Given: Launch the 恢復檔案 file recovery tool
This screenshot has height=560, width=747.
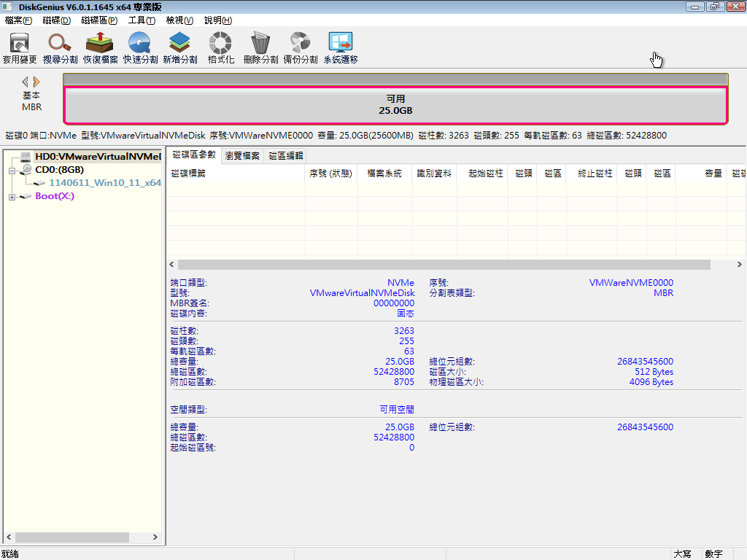Looking at the screenshot, I should pyautogui.click(x=100, y=48).
